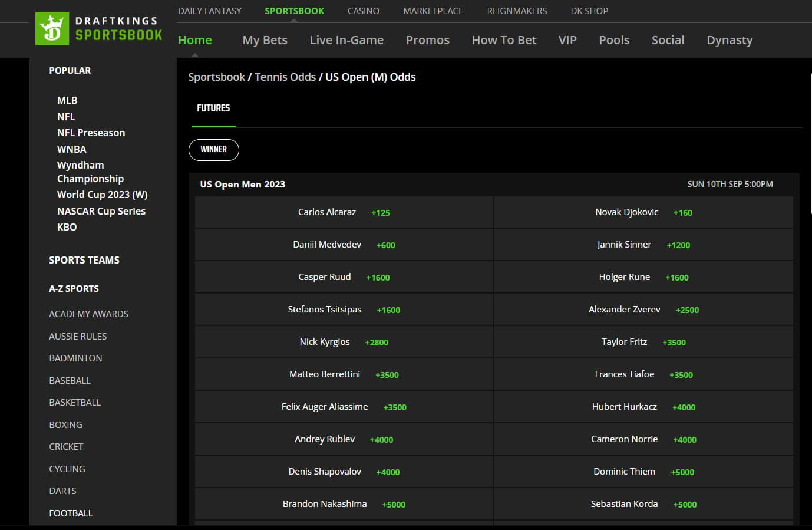Screen dimensions: 812x530
Task: Click the Sportsbook breadcrumb link
Action: (x=216, y=77)
